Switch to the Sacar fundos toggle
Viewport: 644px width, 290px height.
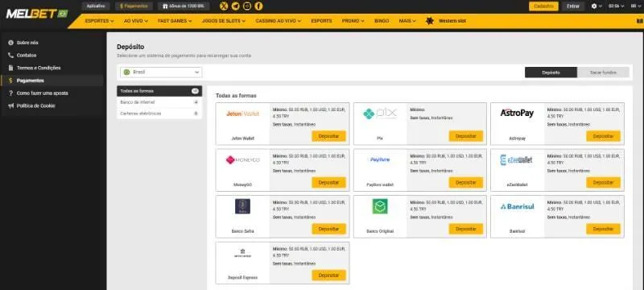tap(603, 72)
